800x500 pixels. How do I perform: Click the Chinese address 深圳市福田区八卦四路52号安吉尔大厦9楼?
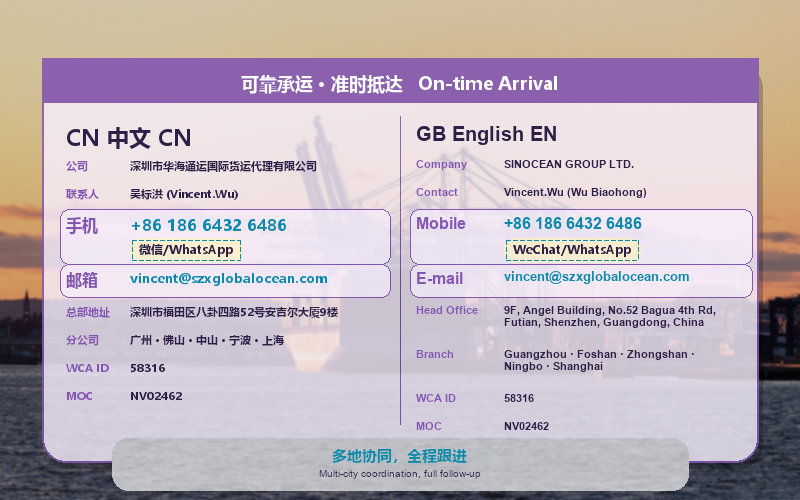pos(234,312)
